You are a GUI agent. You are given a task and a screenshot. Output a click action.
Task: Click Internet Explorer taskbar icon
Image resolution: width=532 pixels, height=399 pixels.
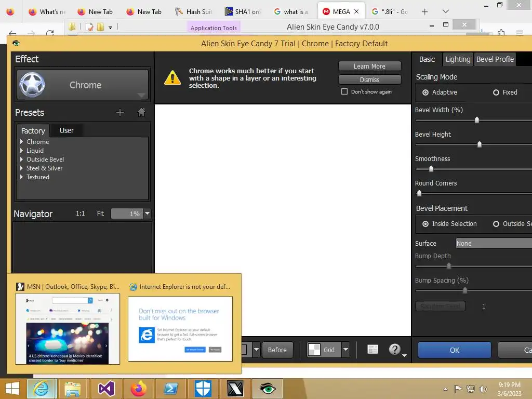click(x=41, y=389)
